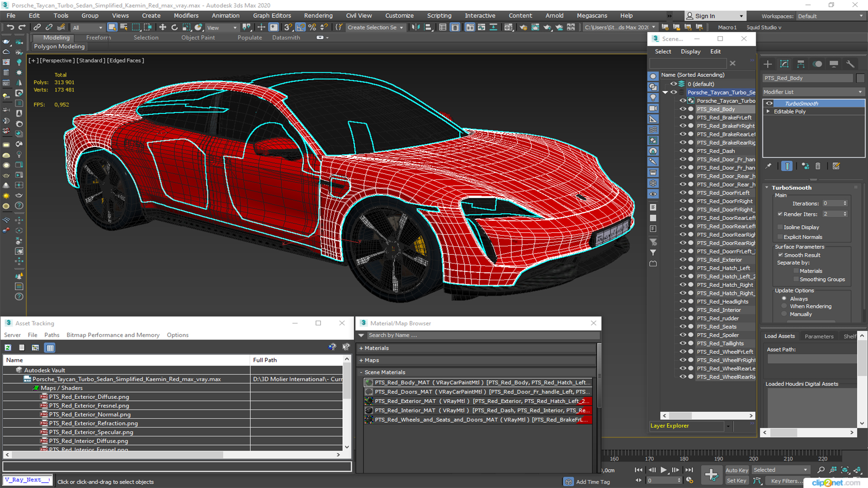
Task: Open Time Configuration clock icon
Action: coord(689,480)
